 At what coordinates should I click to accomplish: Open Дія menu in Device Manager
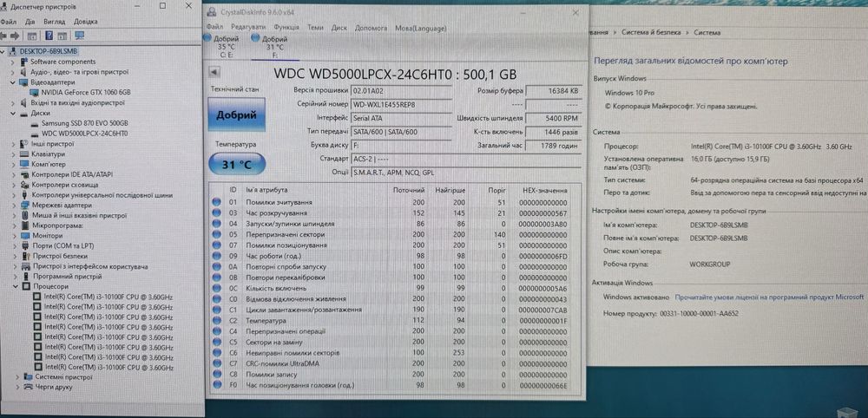point(30,22)
